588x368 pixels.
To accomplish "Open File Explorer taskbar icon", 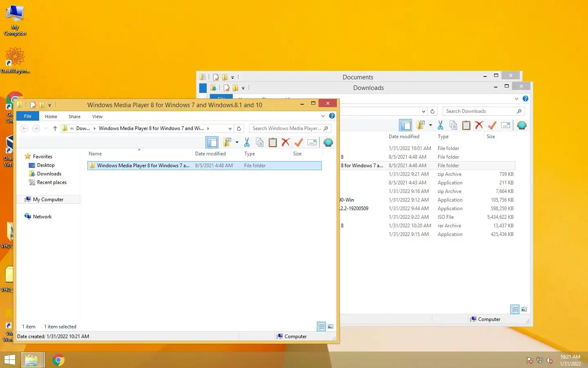I will (x=32, y=360).
